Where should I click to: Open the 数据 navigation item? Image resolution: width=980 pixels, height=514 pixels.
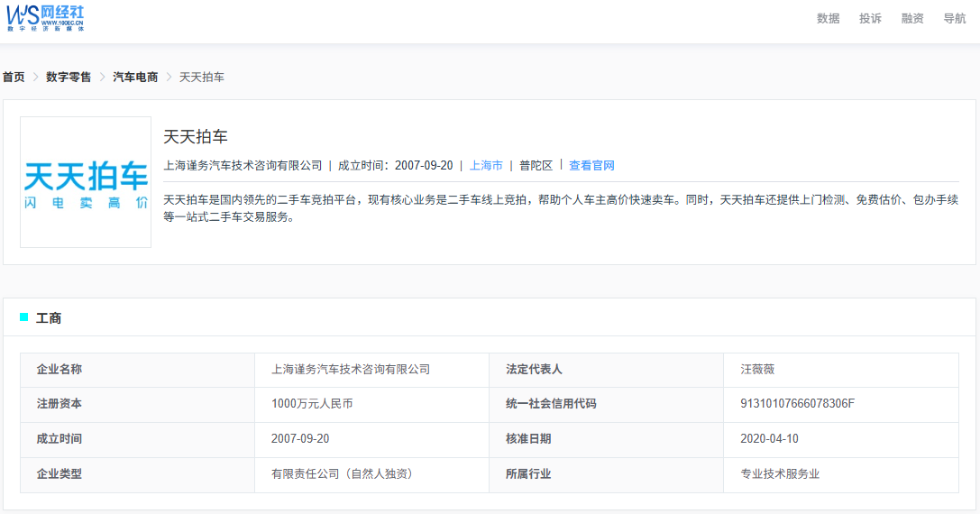click(829, 19)
